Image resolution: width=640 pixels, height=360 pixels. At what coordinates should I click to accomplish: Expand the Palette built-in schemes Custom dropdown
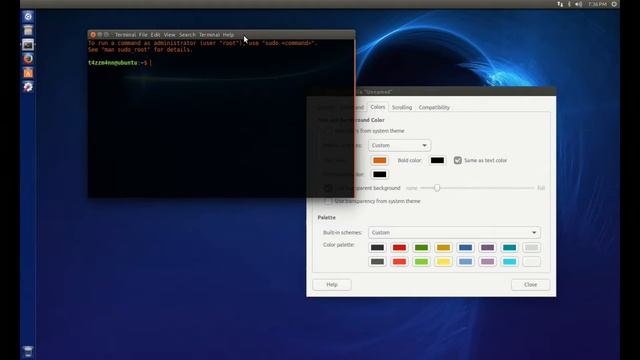pos(454,233)
